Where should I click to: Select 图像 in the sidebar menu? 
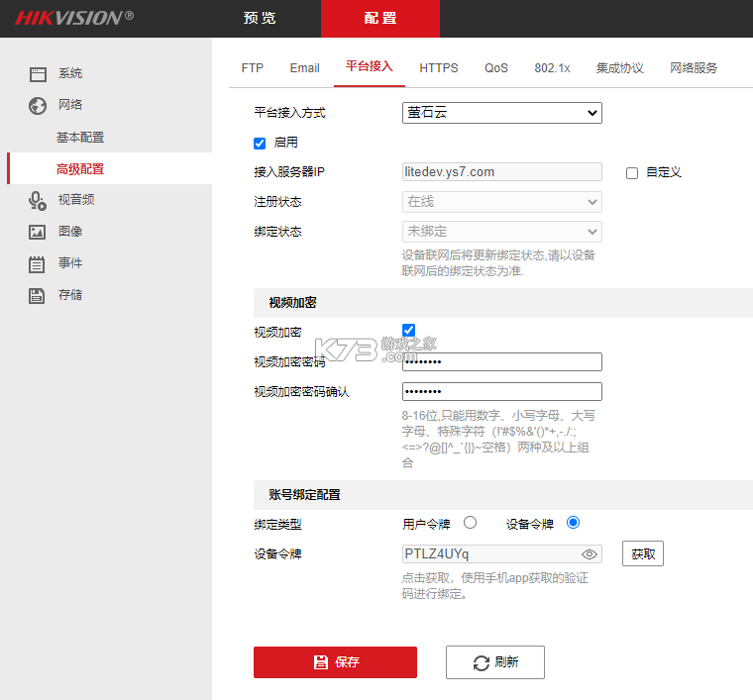pos(70,232)
